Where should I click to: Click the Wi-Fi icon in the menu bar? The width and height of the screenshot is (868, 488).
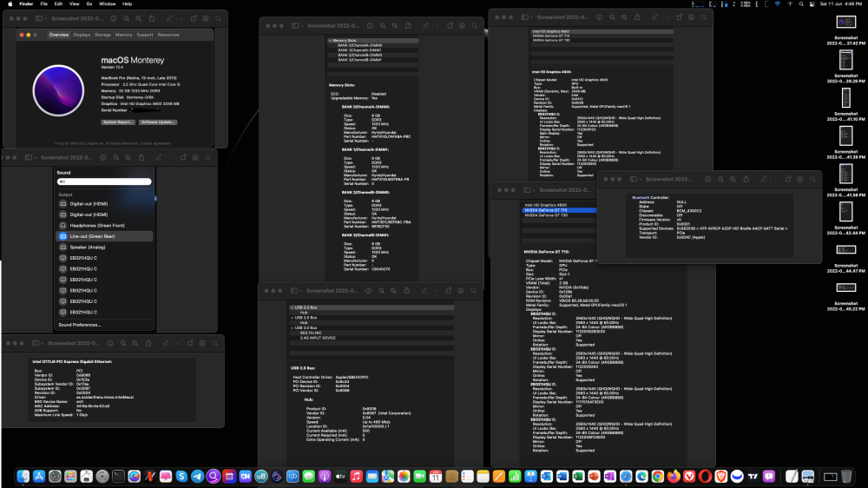(778, 3)
